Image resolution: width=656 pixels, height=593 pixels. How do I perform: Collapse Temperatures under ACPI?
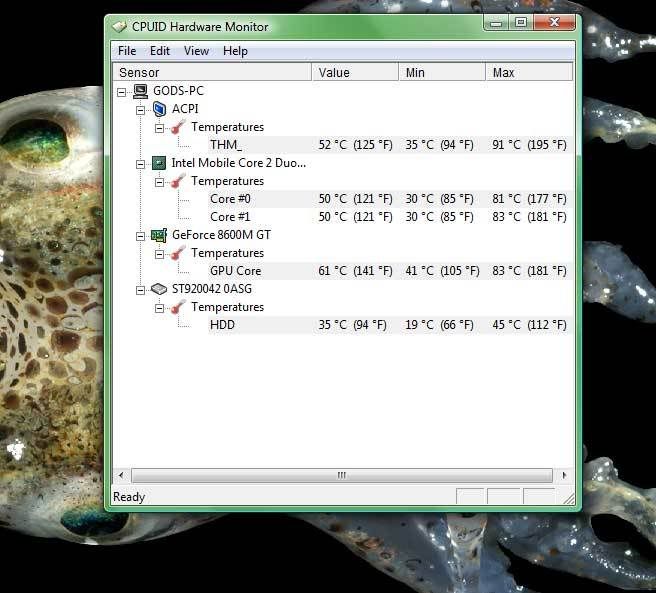(159, 128)
